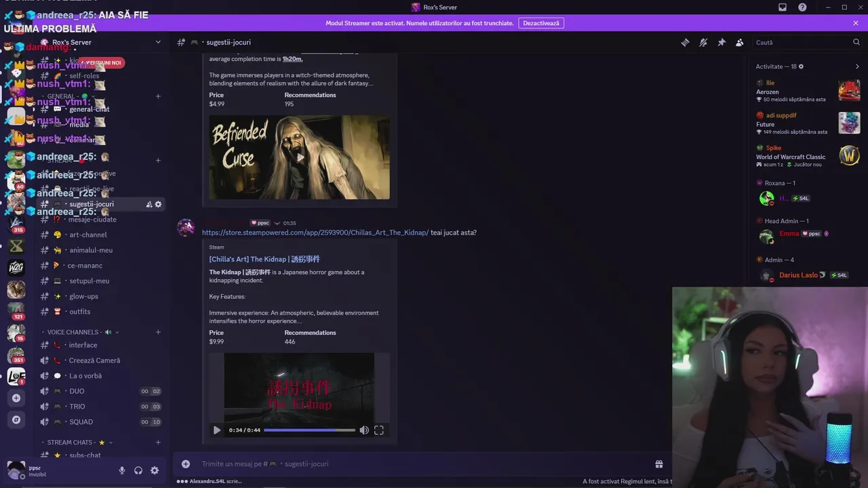868x488 pixels.
Task: Open sugestii-jocuri channel settings gear
Action: [x=159, y=204]
